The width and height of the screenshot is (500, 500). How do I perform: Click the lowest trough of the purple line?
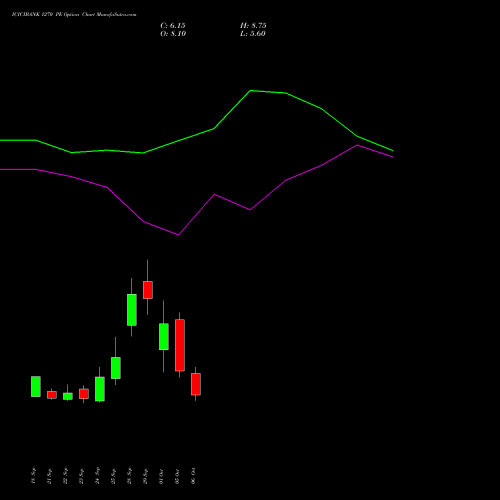[178, 235]
